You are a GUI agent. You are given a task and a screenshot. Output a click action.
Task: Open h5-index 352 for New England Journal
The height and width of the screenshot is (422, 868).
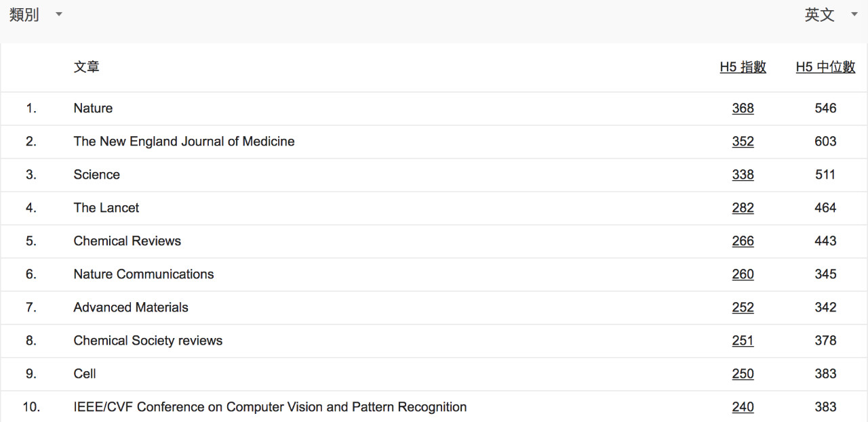[x=743, y=142]
